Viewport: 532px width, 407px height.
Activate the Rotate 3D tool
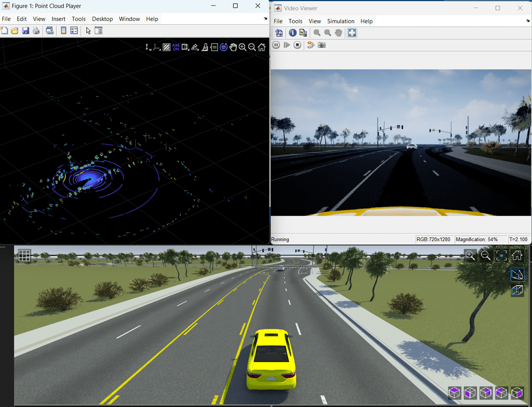(x=223, y=47)
